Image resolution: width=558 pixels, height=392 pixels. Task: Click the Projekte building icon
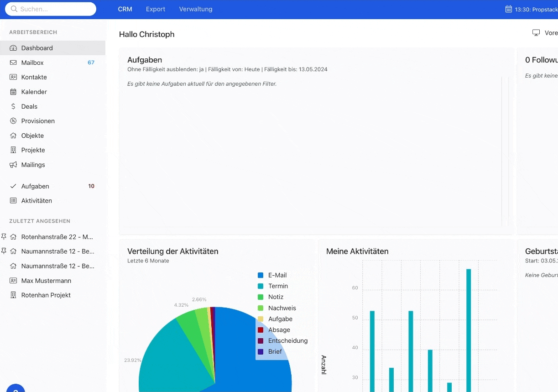pyautogui.click(x=13, y=150)
